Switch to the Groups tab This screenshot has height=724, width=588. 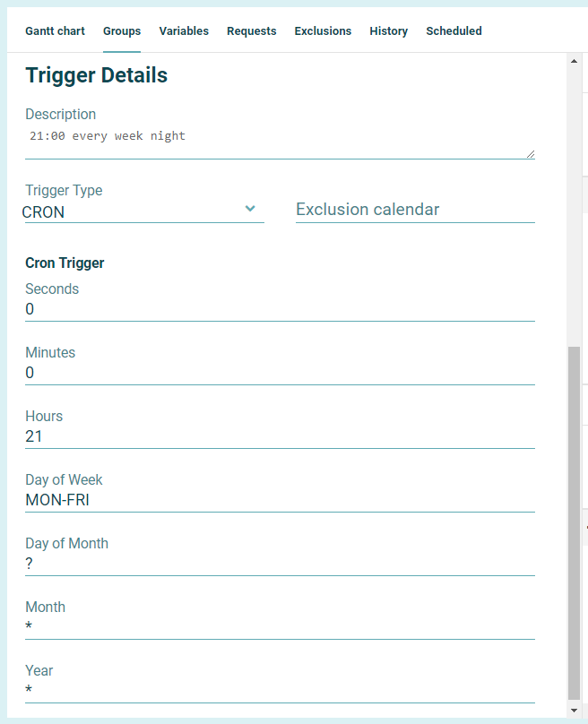click(122, 31)
